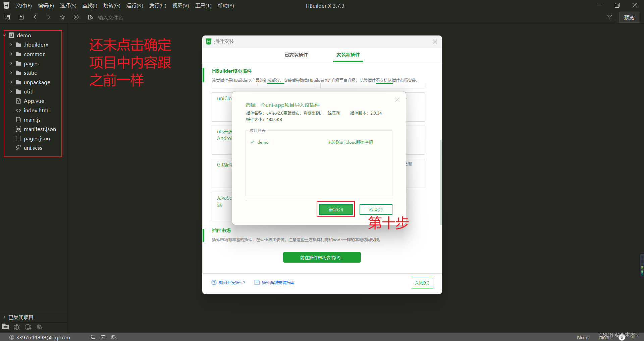
Task: Click the bookmark star icon
Action: click(x=62, y=17)
